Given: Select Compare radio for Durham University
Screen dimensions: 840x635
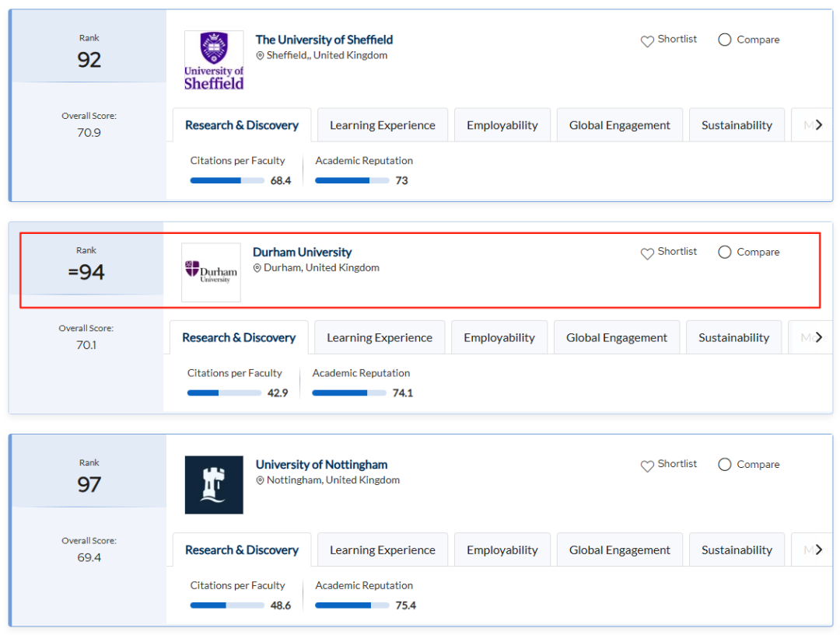Looking at the screenshot, I should pos(724,252).
